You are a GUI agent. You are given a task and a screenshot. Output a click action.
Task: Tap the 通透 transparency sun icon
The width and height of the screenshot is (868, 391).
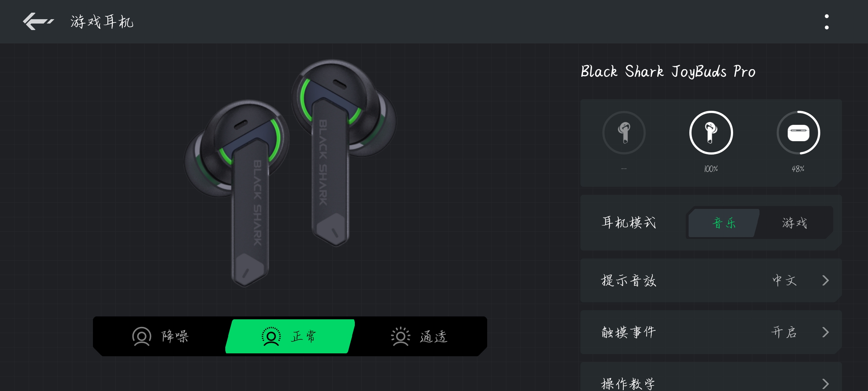(400, 337)
